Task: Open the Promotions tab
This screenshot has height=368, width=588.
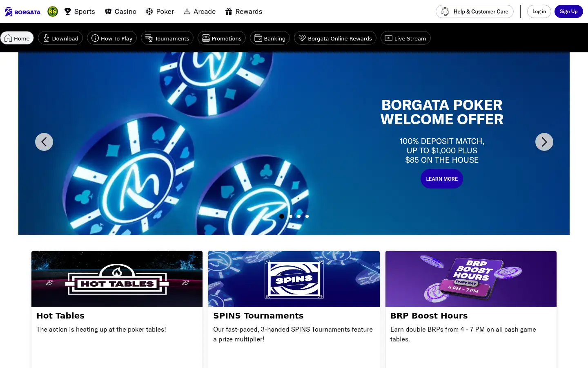Action: pos(222,38)
